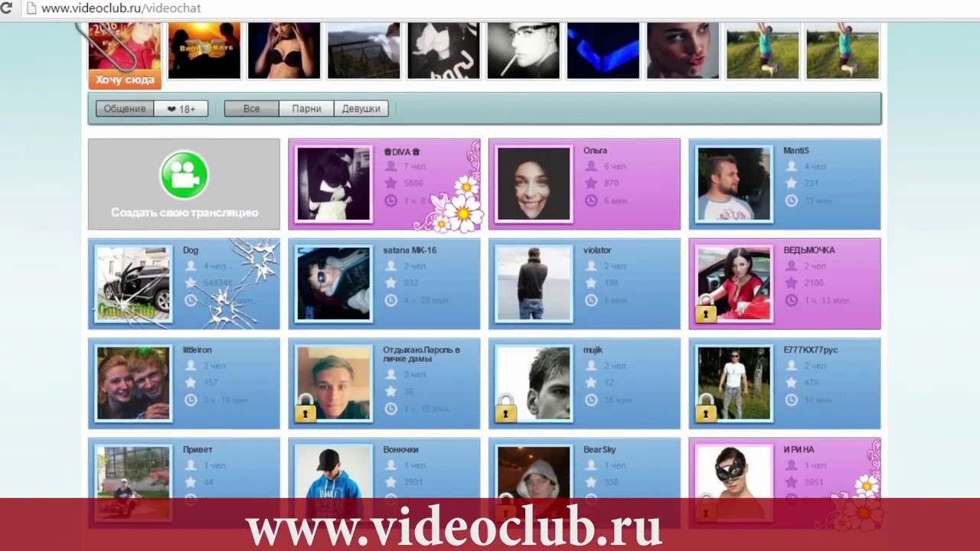Click the star rating icon on DIVA's card
The width and height of the screenshot is (980, 551).
pyautogui.click(x=391, y=183)
